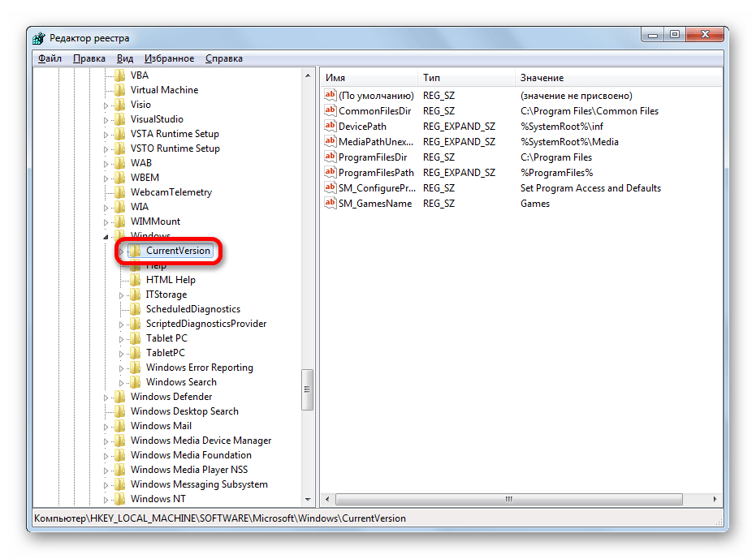
Task: Click the WIA folder icon
Action: point(120,207)
